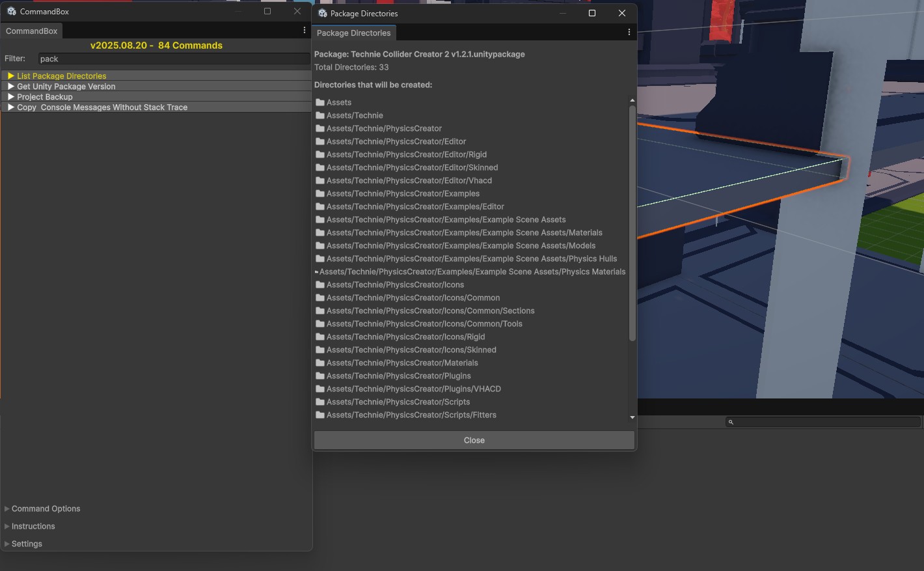Viewport: 924px width, 571px height.
Task: Click the 'Total Directories: 33' text
Action: click(x=351, y=67)
